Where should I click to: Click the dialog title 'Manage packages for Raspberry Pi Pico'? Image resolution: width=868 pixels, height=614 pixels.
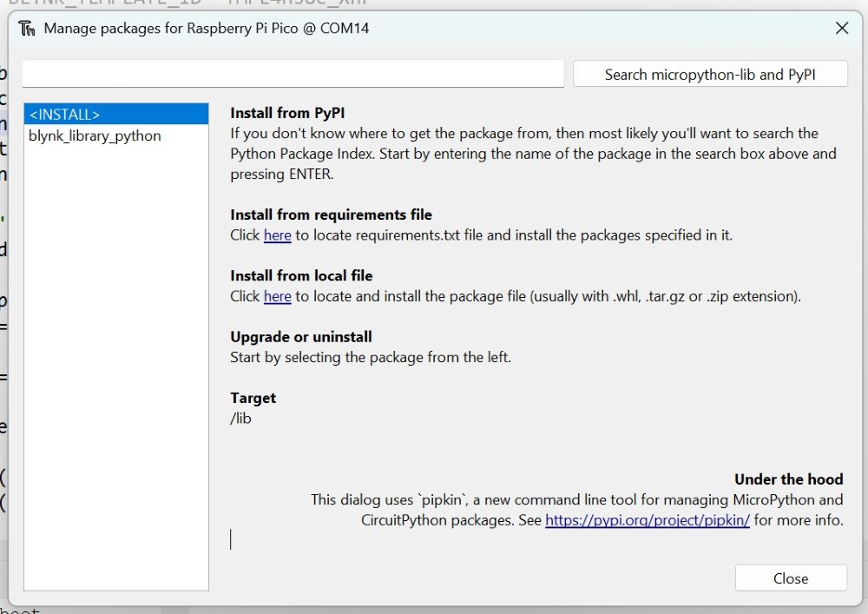(x=206, y=29)
